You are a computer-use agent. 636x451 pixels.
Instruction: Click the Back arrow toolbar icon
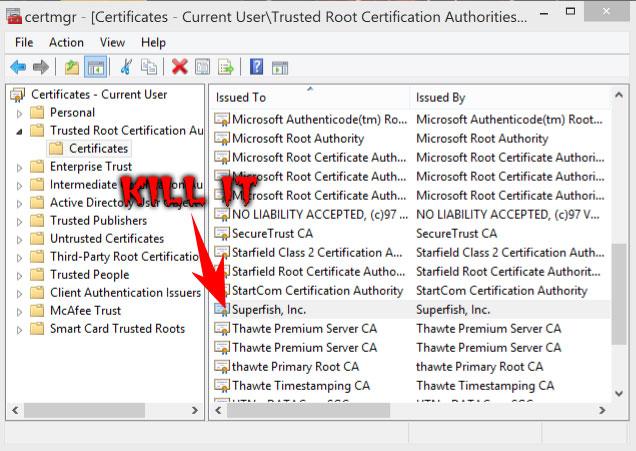click(18, 67)
